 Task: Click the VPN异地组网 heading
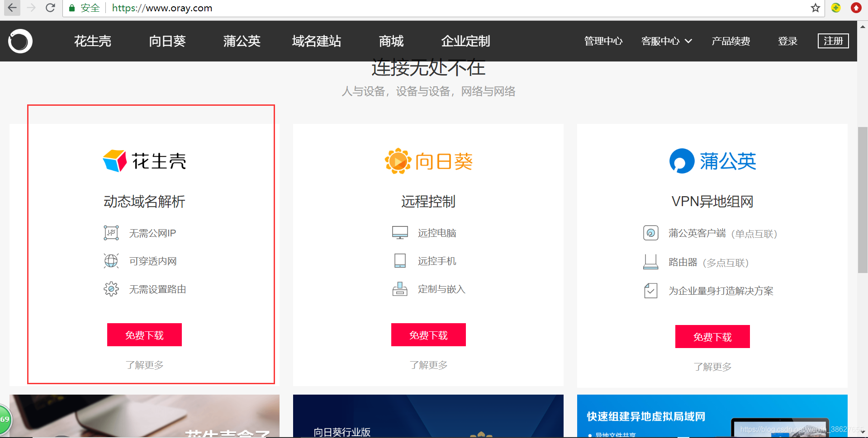click(x=712, y=202)
